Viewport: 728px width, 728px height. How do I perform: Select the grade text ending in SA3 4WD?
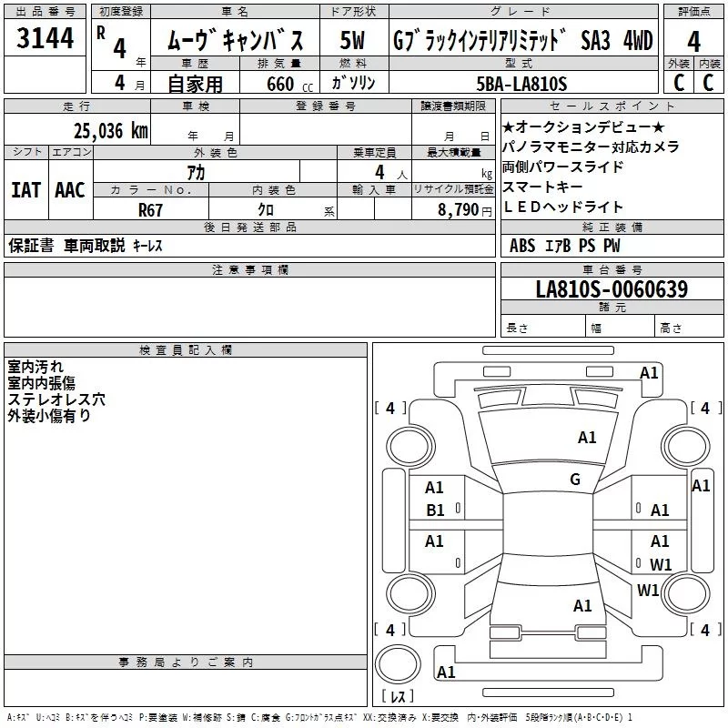(523, 40)
